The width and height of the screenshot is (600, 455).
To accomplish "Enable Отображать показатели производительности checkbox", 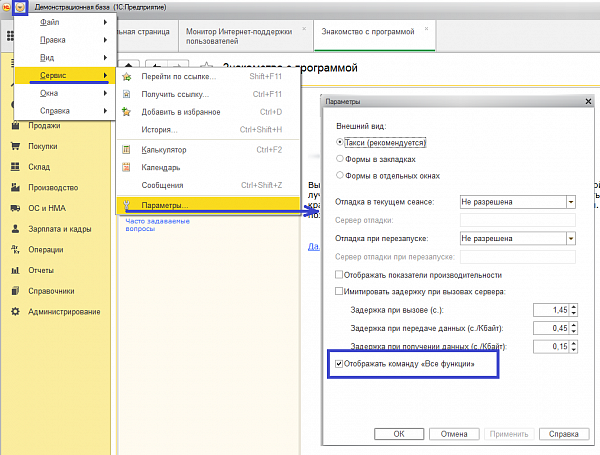I will 339,275.
